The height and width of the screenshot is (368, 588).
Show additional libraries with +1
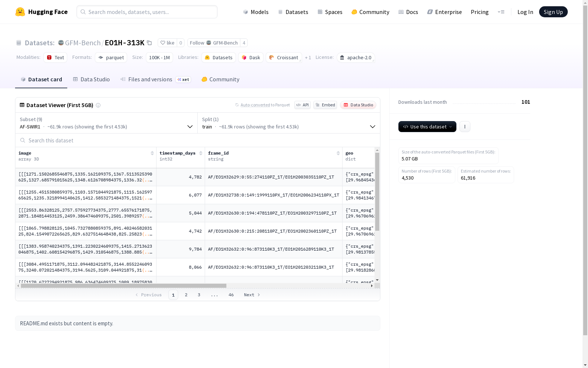(x=308, y=58)
